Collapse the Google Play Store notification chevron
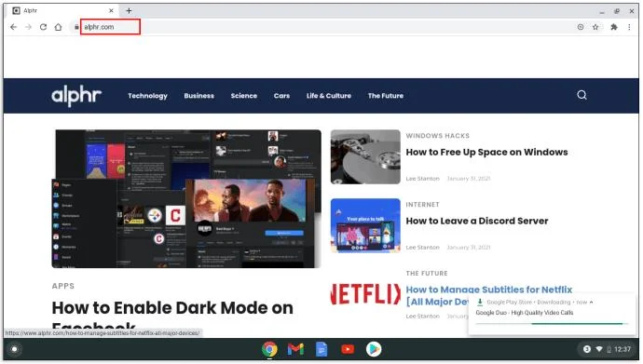The image size is (643, 364). 591,303
